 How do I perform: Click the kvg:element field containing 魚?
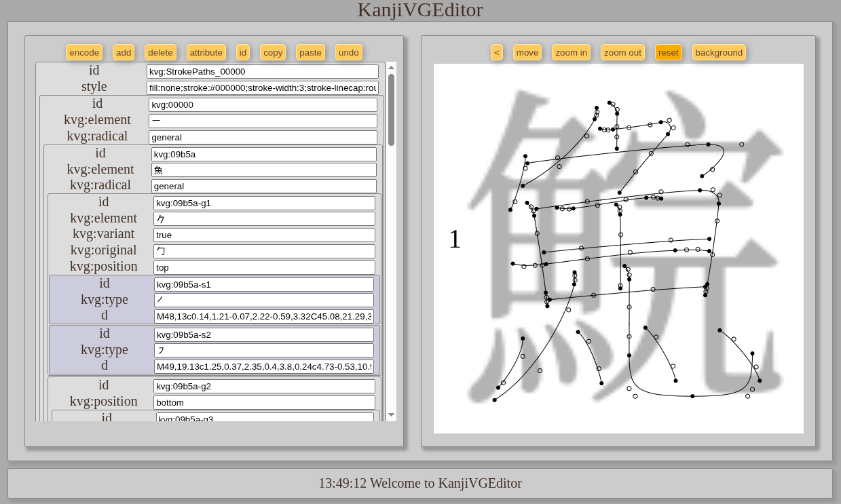point(264,170)
